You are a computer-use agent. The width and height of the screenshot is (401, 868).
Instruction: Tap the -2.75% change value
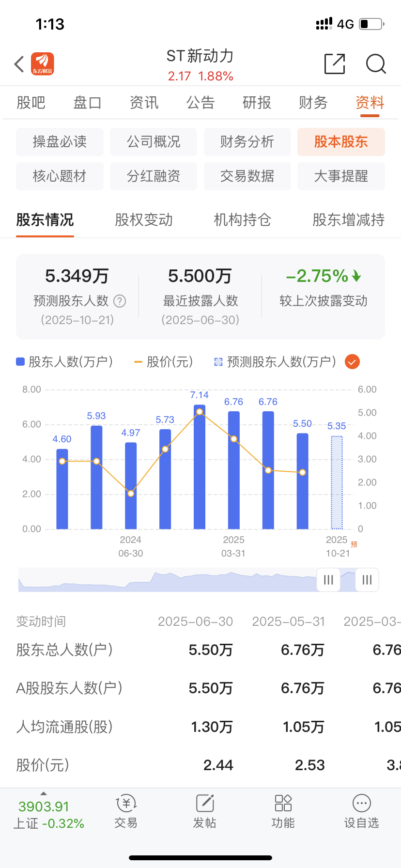pyautogui.click(x=324, y=276)
